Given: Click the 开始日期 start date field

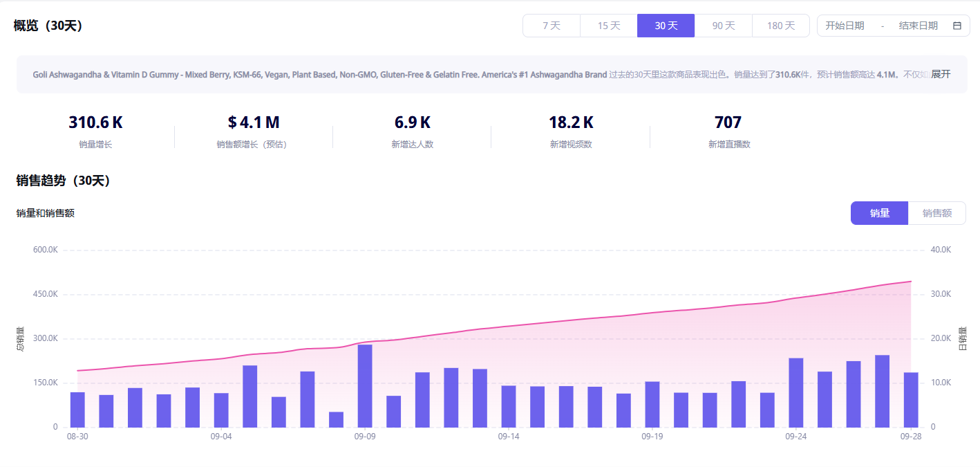Looking at the screenshot, I should tap(845, 26).
